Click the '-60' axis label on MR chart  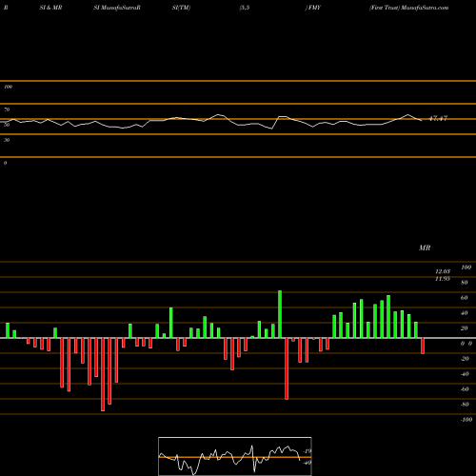465,389
